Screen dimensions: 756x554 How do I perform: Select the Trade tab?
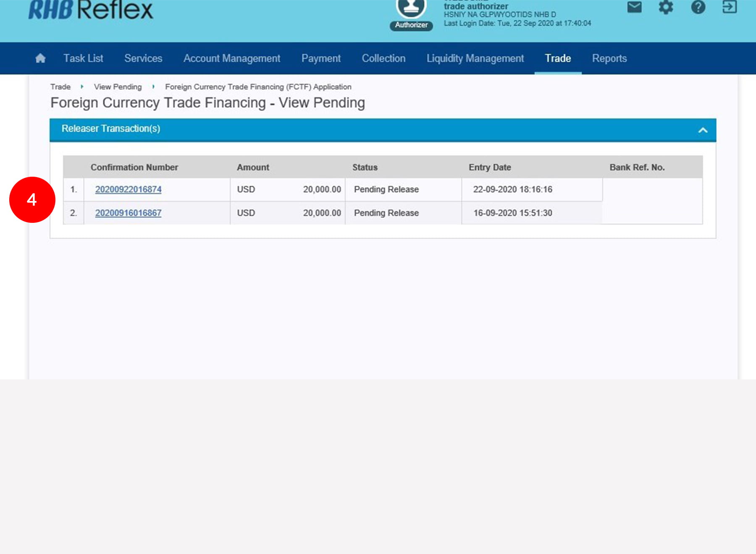click(558, 58)
